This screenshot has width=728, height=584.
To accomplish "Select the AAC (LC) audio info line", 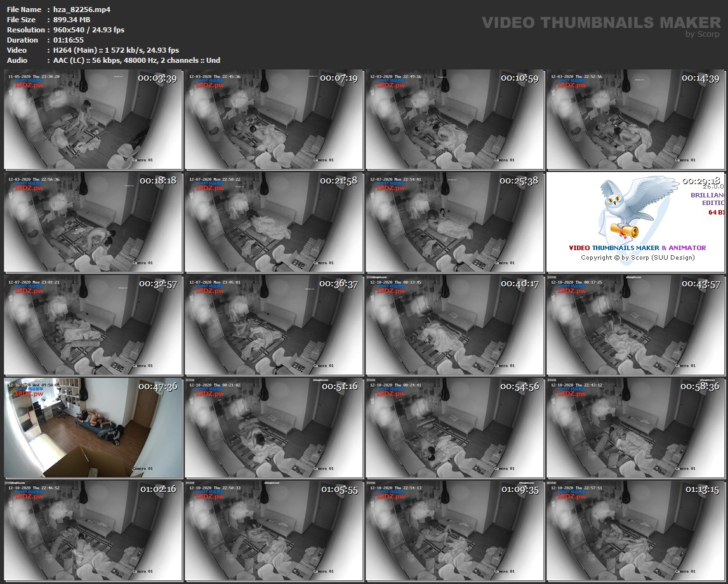I will click(x=136, y=60).
